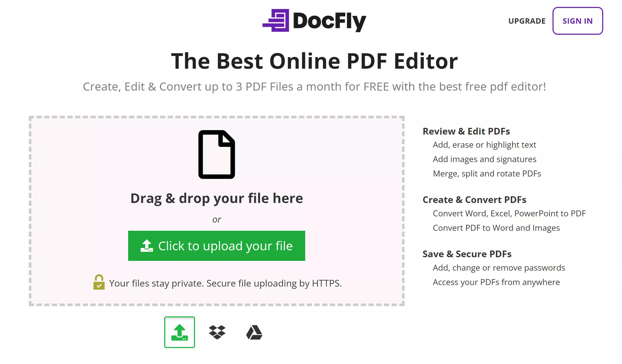Viewport: 622px width, 364px height.
Task: Toggle the secure file upload checkbox
Action: pyautogui.click(x=98, y=282)
